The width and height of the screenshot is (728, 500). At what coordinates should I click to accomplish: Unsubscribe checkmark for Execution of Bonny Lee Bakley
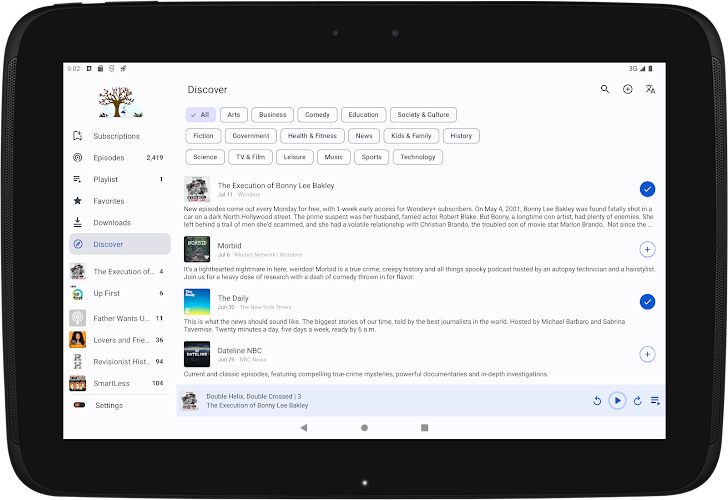(x=647, y=189)
